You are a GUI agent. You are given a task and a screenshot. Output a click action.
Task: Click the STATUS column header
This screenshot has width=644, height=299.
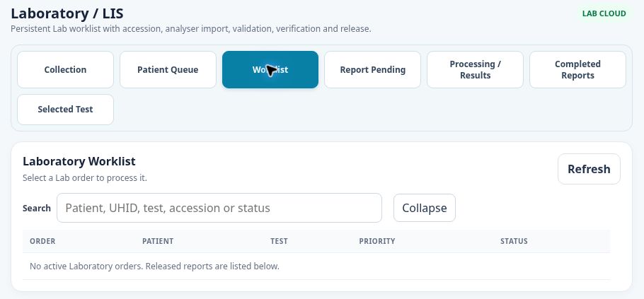(x=514, y=241)
